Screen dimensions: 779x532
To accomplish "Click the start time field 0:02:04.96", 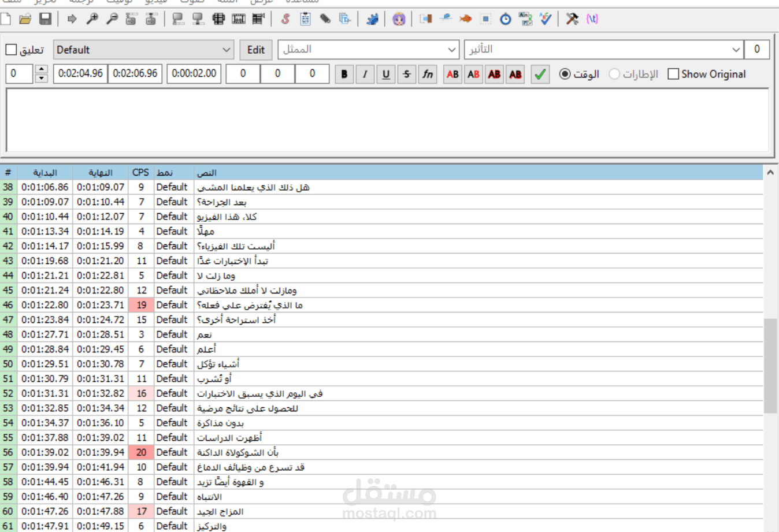I will pos(80,74).
